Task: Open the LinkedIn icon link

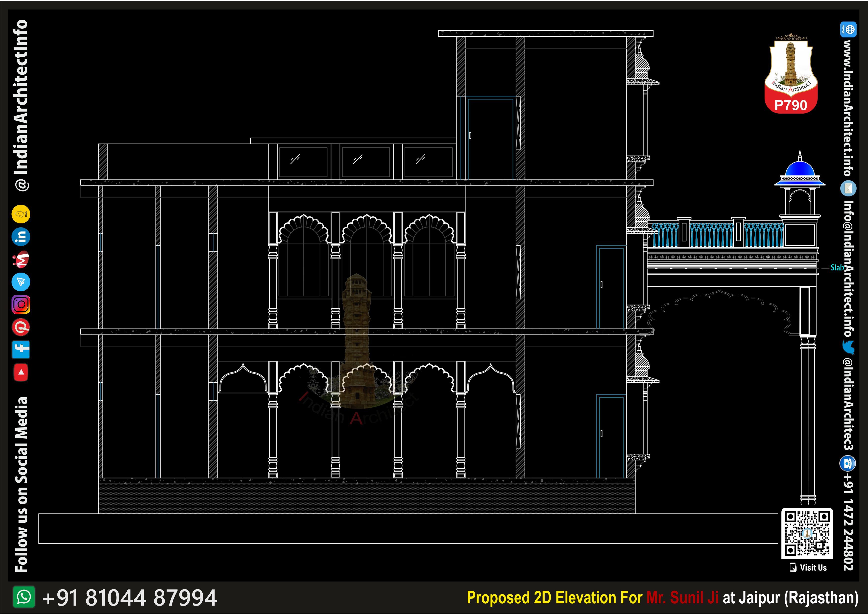Action: [21, 237]
